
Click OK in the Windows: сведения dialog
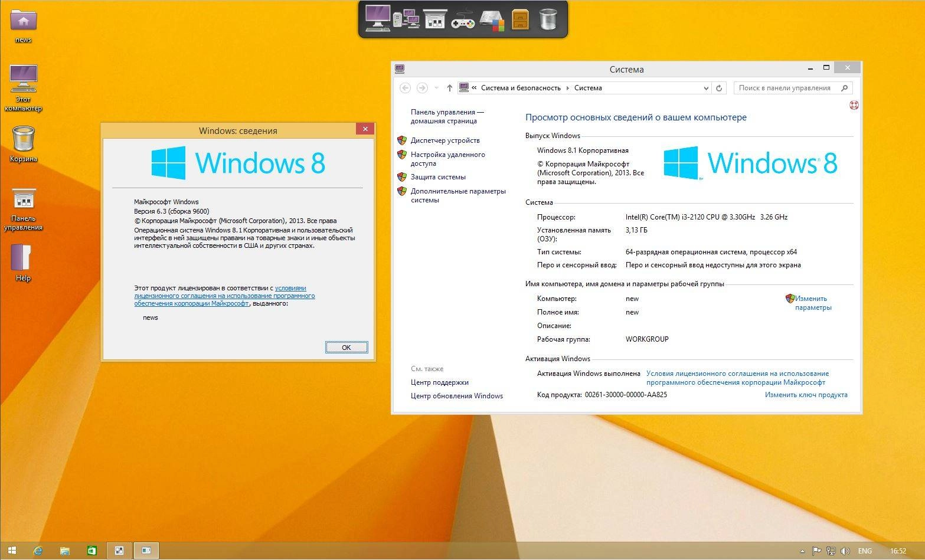(347, 348)
